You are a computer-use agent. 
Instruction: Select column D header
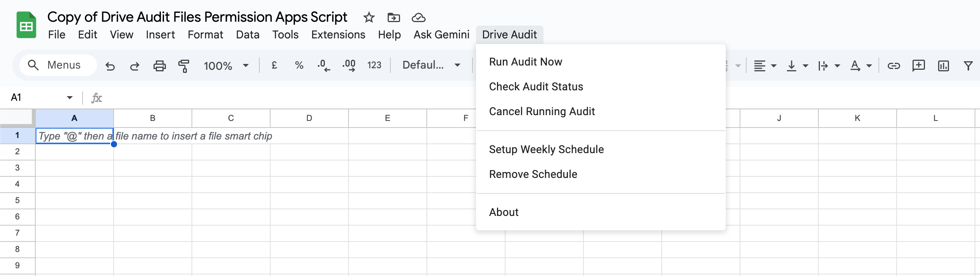(x=309, y=118)
